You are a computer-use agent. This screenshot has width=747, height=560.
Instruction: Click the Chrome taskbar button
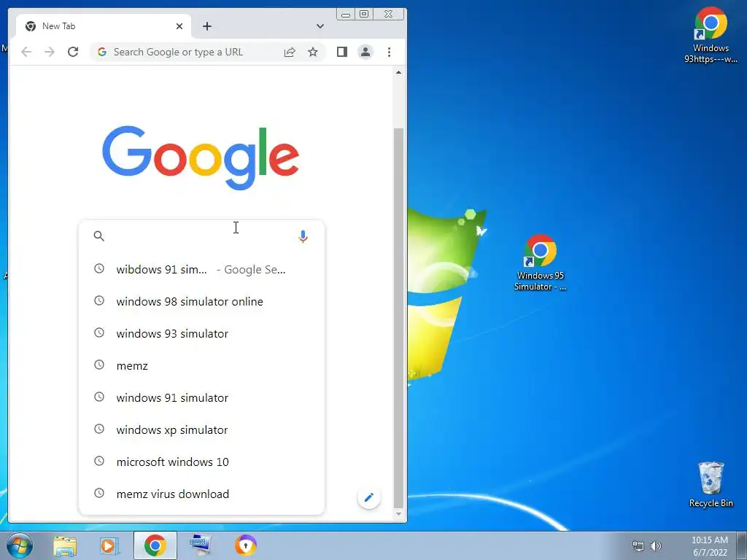point(155,545)
